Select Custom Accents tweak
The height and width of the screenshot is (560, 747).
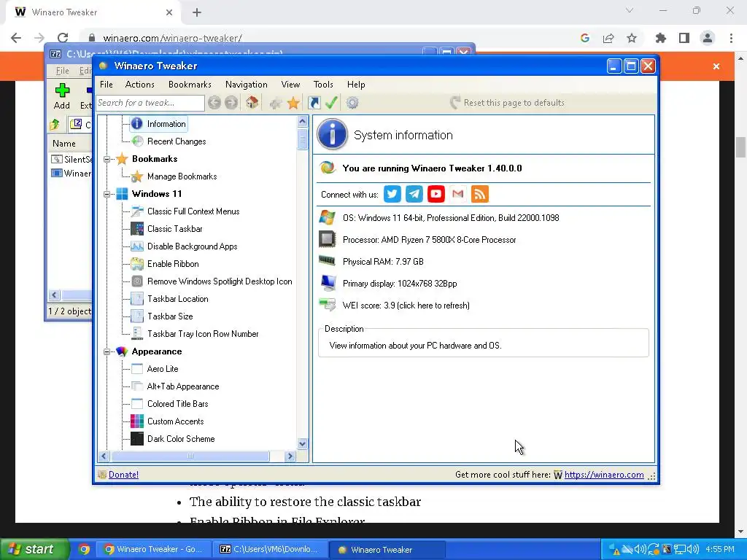coord(175,421)
